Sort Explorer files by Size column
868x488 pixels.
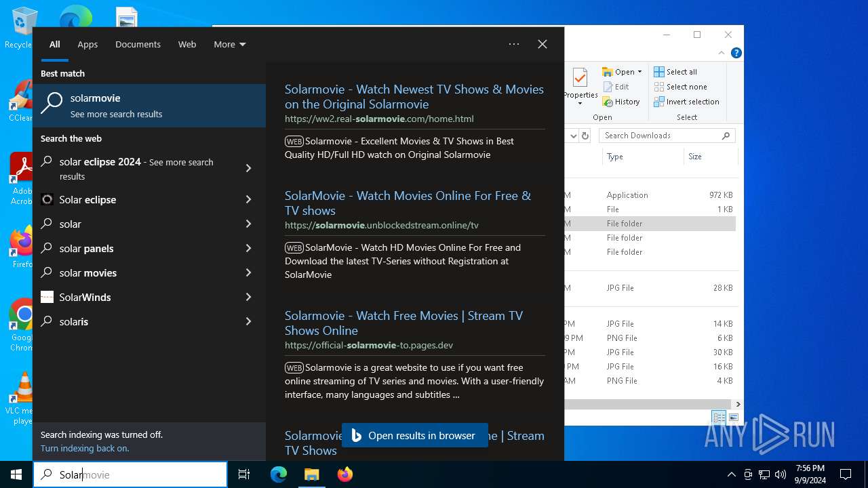point(709,157)
